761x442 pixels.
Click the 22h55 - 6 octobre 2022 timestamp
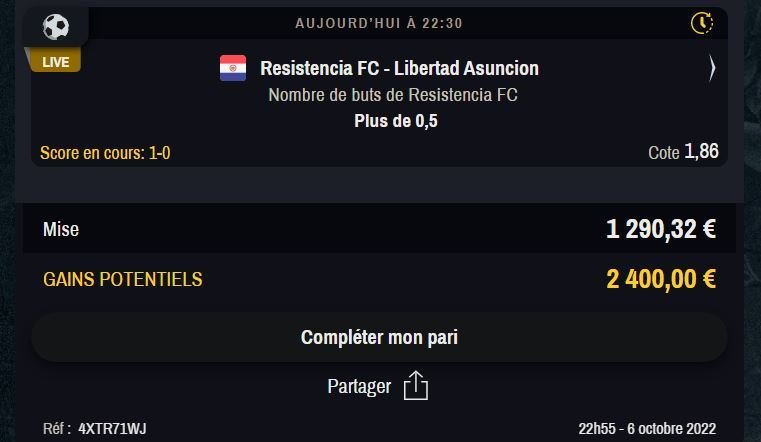coord(647,429)
